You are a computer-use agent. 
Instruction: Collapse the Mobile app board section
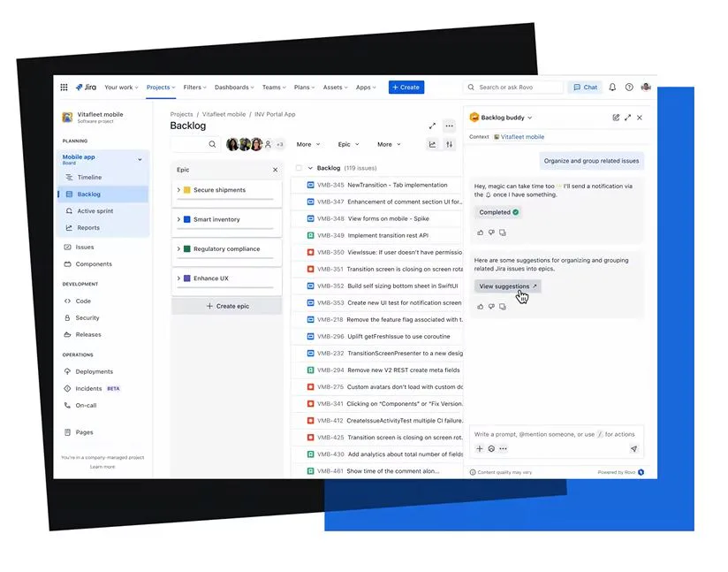140,159
